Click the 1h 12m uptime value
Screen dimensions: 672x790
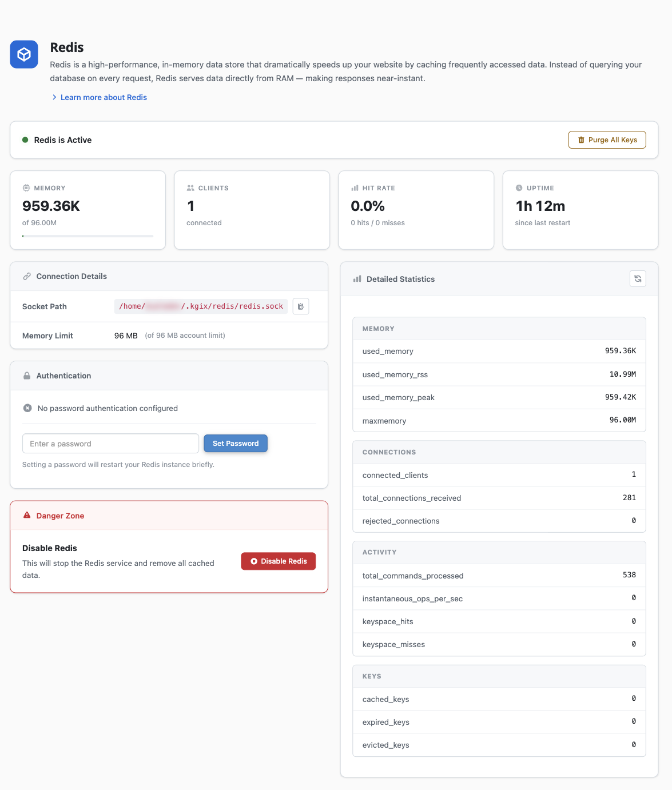[x=540, y=206]
